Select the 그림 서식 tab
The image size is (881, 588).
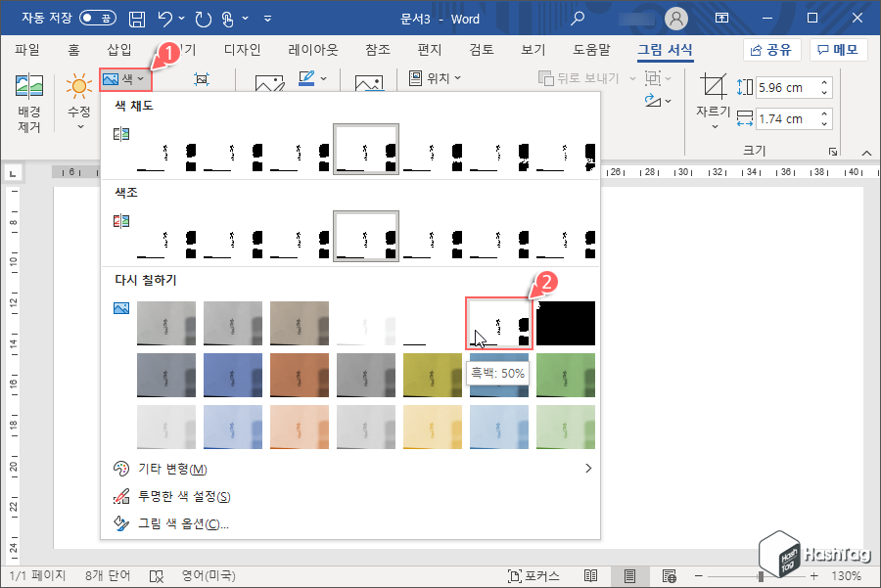[x=666, y=50]
